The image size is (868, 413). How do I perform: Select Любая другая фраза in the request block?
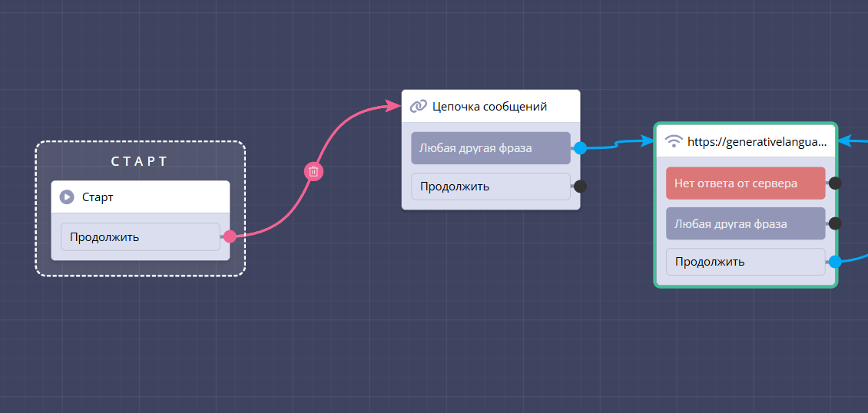pyautogui.click(x=745, y=223)
